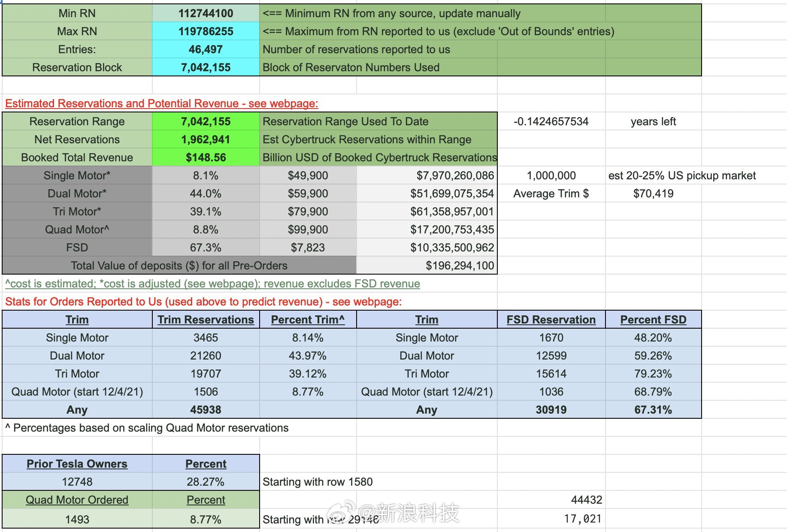The image size is (787, 532).
Task: Select Dual Motor trim reservations 21260
Action: point(206,356)
